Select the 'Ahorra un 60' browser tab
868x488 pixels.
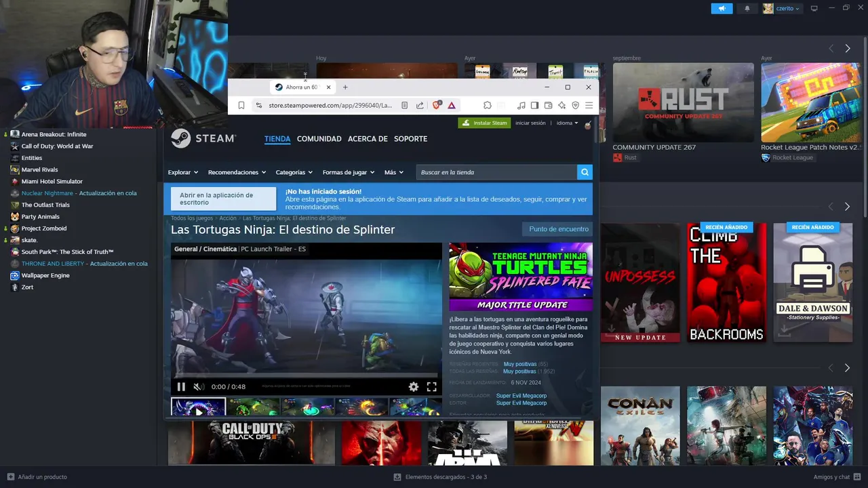[302, 87]
